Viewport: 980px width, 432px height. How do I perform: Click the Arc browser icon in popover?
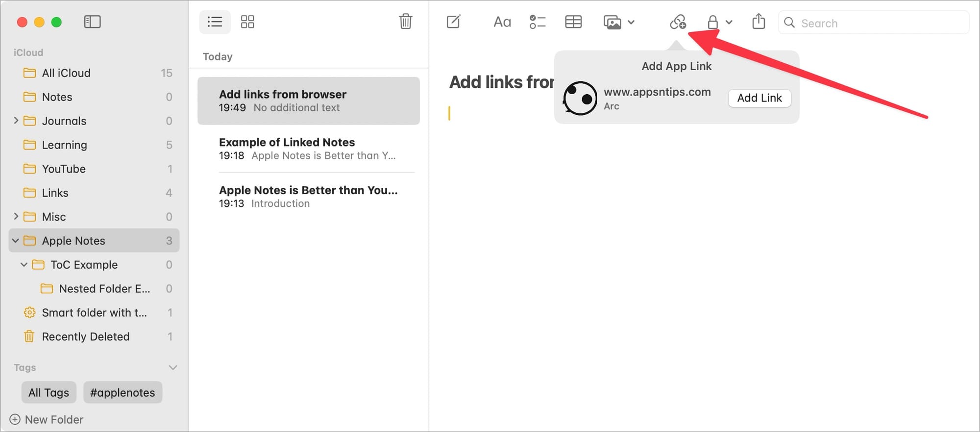(x=580, y=99)
